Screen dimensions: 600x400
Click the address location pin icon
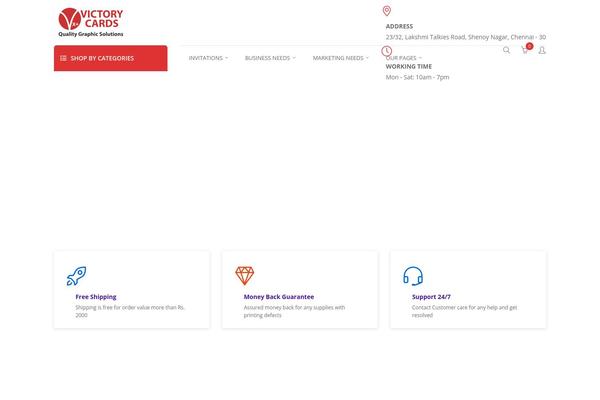387,11
